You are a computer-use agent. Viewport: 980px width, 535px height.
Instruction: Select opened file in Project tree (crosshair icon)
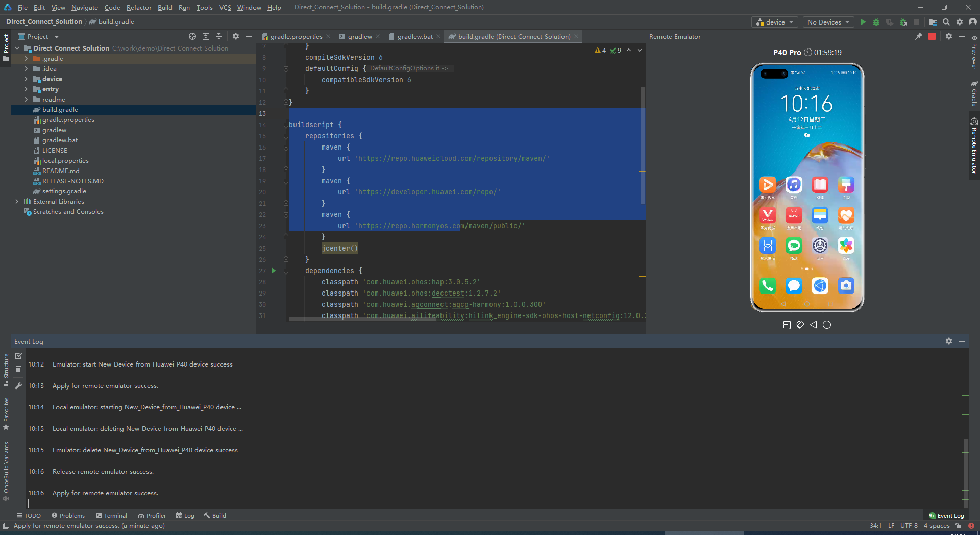click(x=192, y=36)
